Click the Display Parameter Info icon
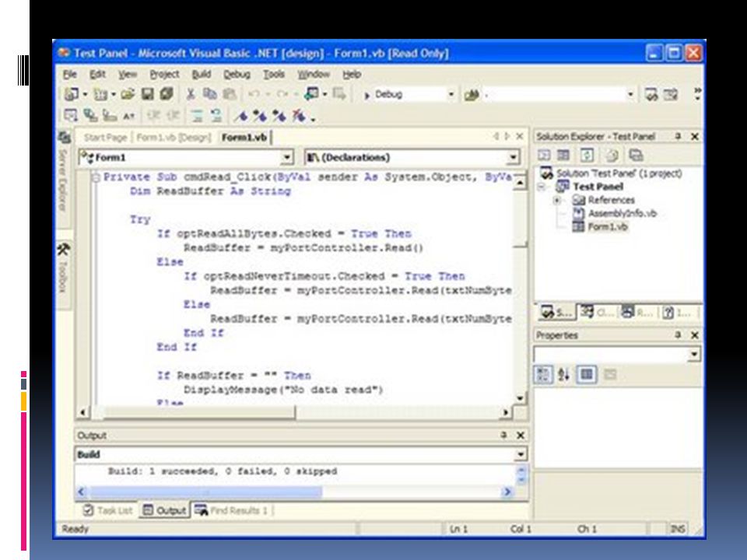This screenshot has width=747, height=560. pos(90,115)
